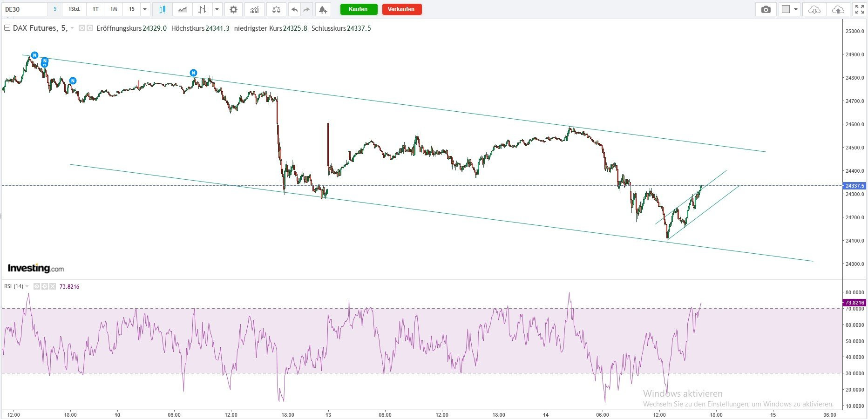The height and width of the screenshot is (419, 868).
Task: Collapse the DAX Futures legend box
Action: [7, 28]
